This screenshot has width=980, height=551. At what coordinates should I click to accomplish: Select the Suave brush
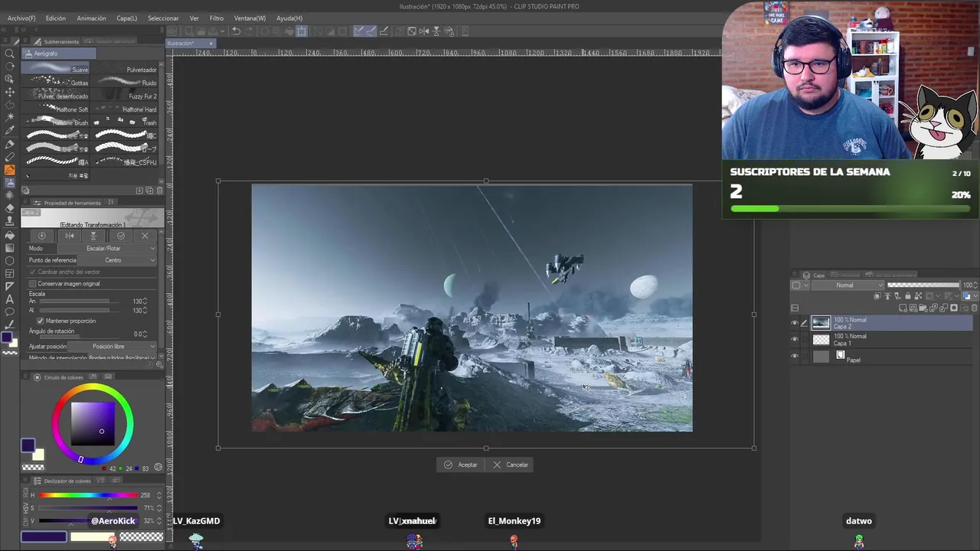click(x=55, y=69)
